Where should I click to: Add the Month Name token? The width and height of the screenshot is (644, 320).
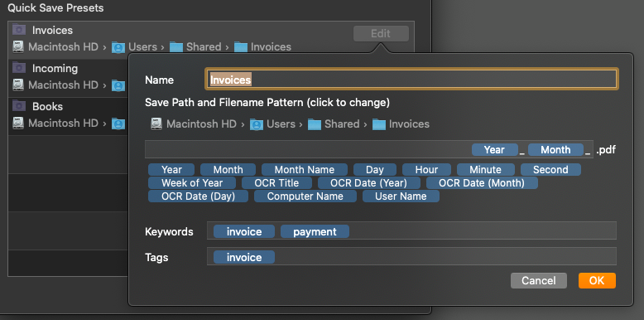click(305, 170)
